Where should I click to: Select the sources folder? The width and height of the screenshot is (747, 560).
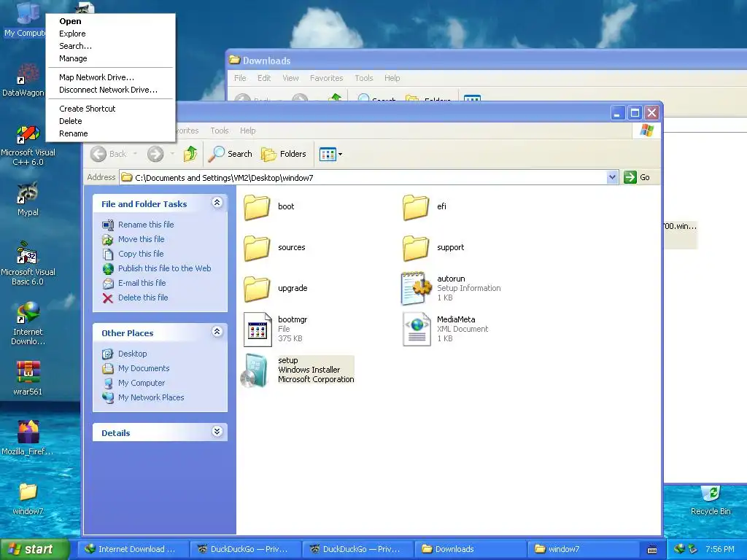[x=274, y=248]
